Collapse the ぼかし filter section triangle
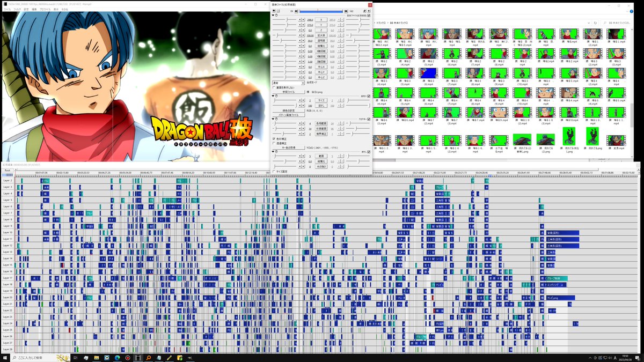Viewport: 644px width, 362px height. click(x=274, y=152)
